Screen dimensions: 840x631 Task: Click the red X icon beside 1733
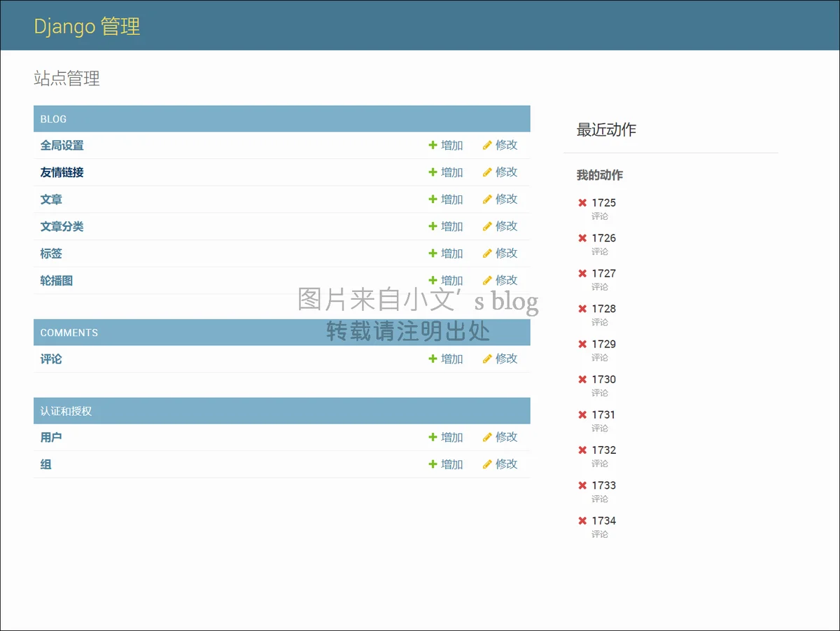pos(582,486)
